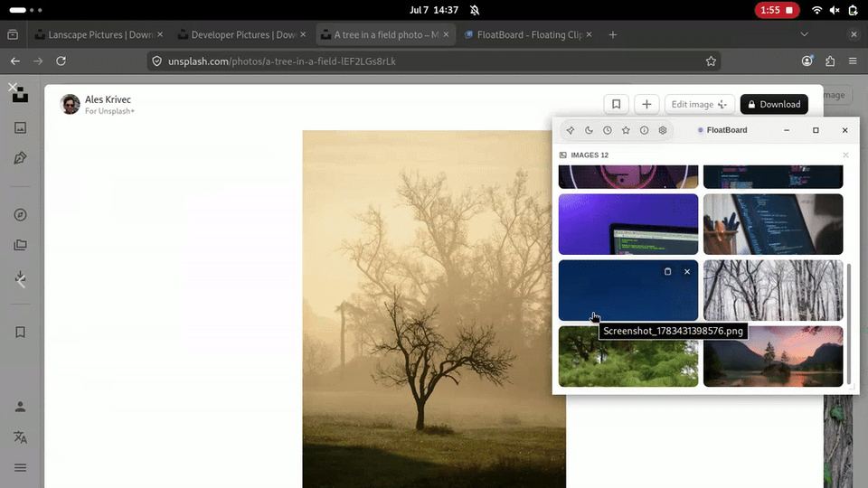This screenshot has width=868, height=488.
Task: Open the Unsplash explore compass icon
Action: click(x=21, y=215)
